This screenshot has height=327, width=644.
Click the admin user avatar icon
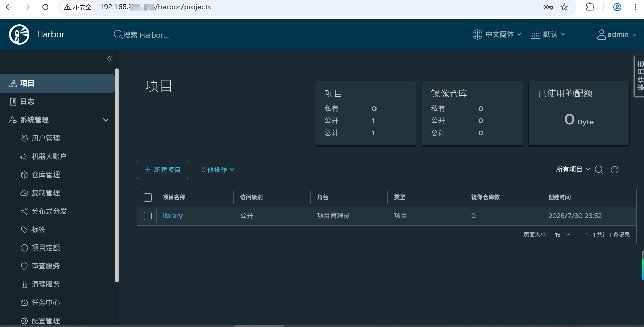(601, 34)
